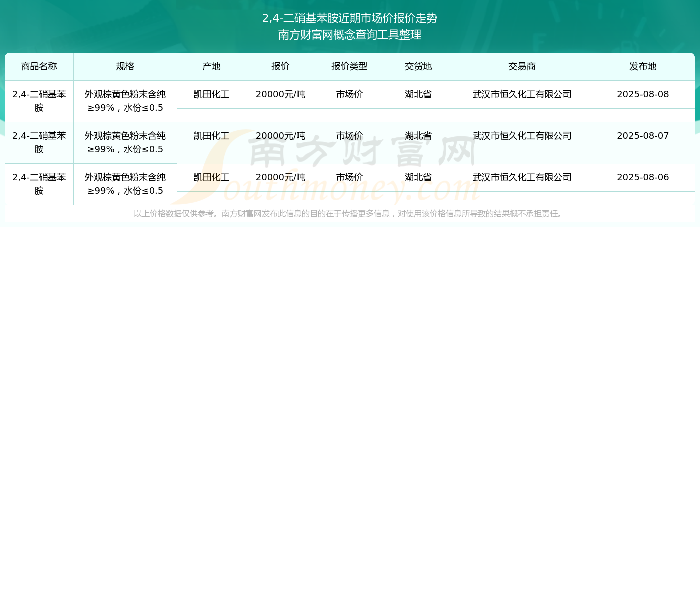Click 武汉市恒久化工有限公司 in the 2025-08-08 row
The image size is (700, 602).
522,94
